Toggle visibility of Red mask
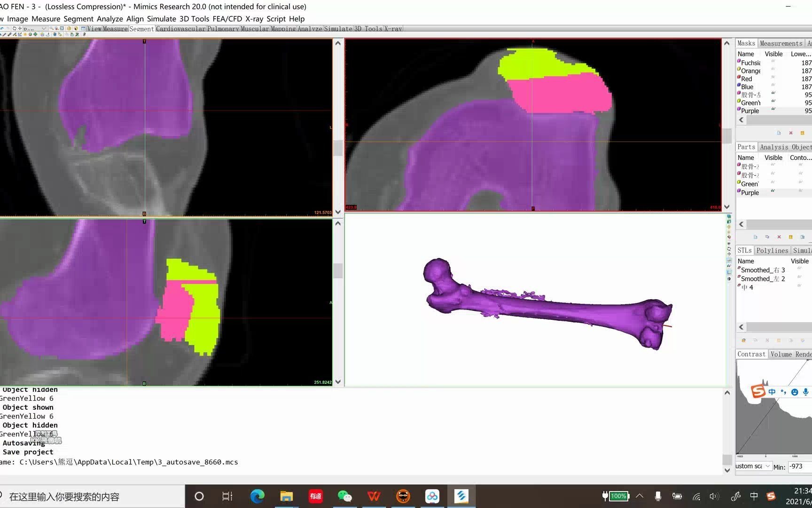The height and width of the screenshot is (508, 812). 773,78
